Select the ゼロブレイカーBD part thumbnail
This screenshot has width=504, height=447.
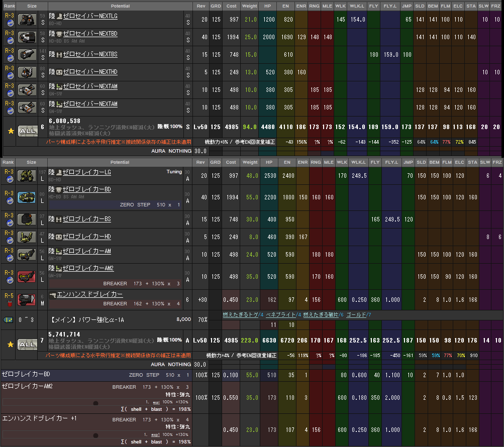click(x=27, y=197)
